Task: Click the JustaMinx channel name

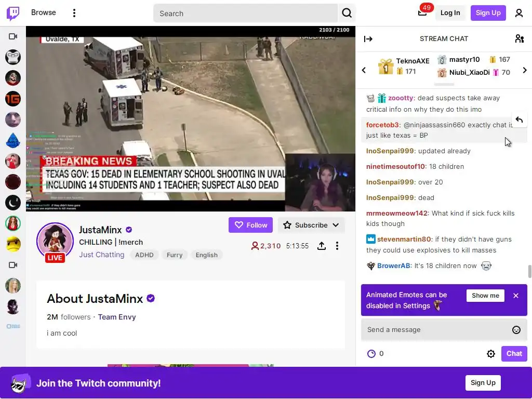Action: 100,230
